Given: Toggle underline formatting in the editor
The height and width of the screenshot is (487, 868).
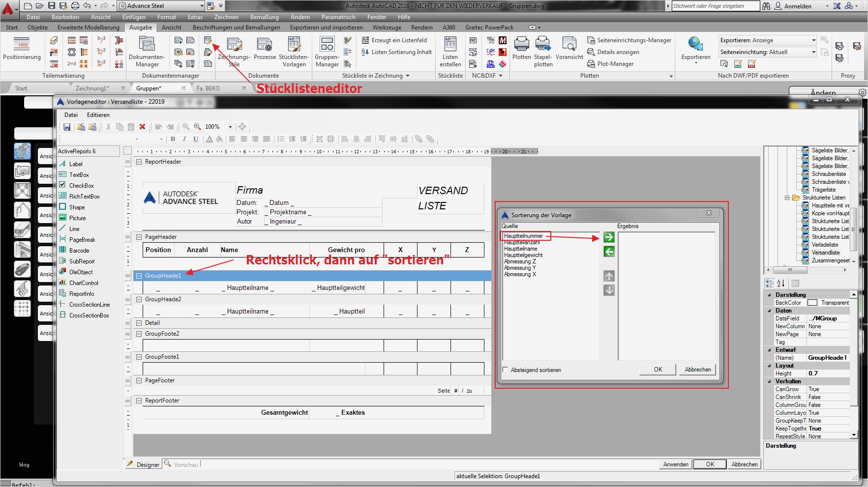Looking at the screenshot, I should (x=196, y=139).
